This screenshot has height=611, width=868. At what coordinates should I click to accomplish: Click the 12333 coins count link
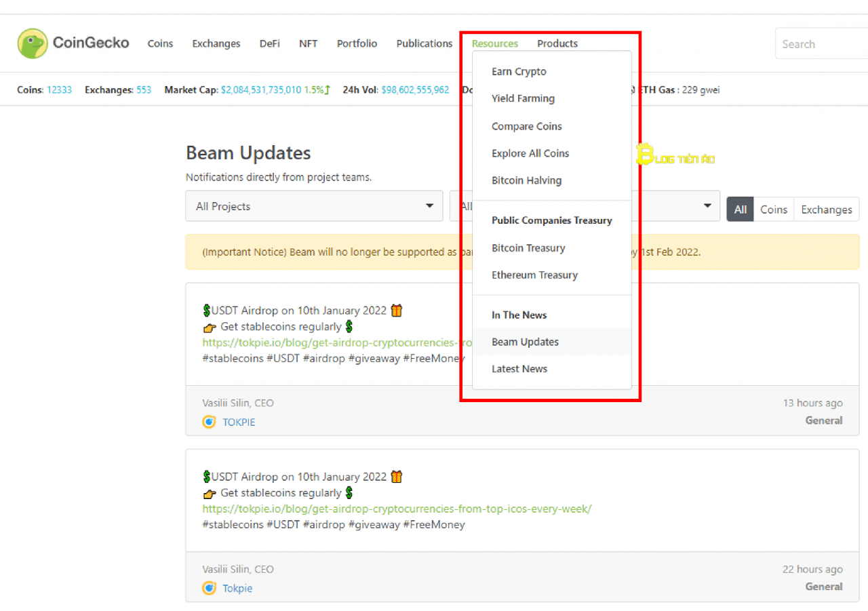tap(59, 90)
